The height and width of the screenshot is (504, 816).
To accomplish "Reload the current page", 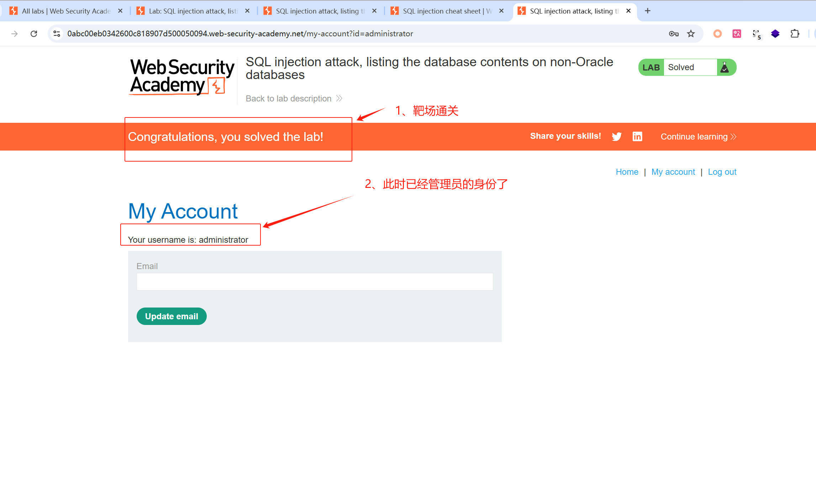I will tap(34, 34).
